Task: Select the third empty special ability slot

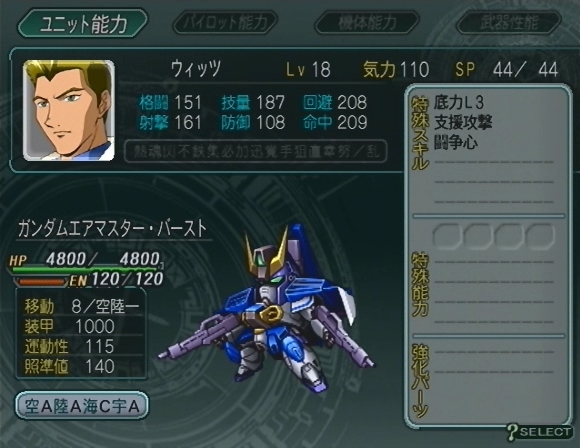Action: coord(509,235)
